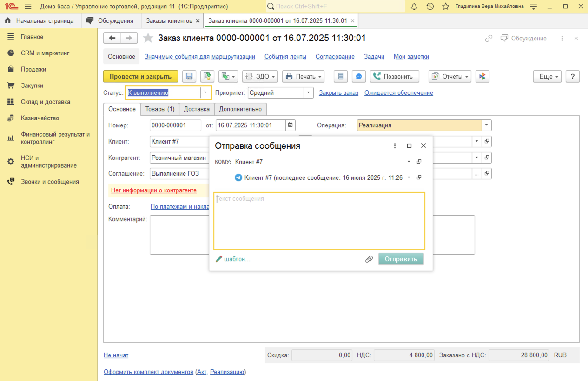Click the save (diskette) icon in toolbar
The width and height of the screenshot is (588, 381).
point(189,77)
